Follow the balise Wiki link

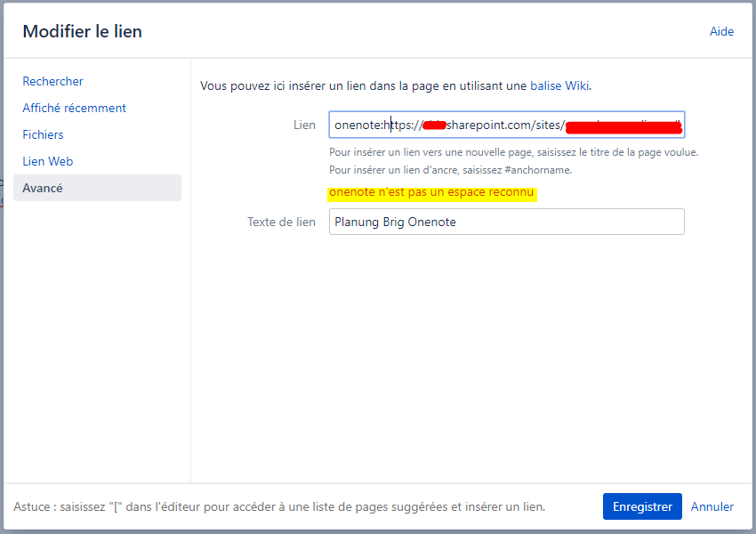559,85
